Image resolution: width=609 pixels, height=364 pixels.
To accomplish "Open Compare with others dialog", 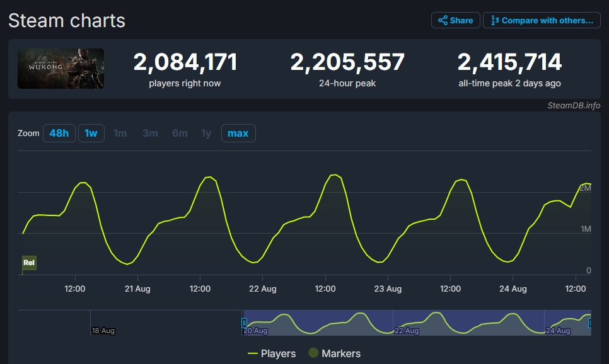I will (x=542, y=20).
